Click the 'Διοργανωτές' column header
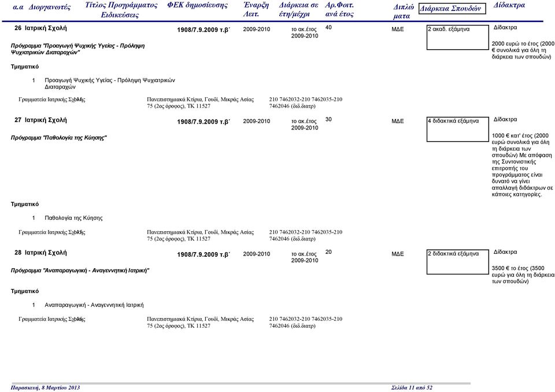Viewport: 555px width, 392px height. tap(50, 7)
